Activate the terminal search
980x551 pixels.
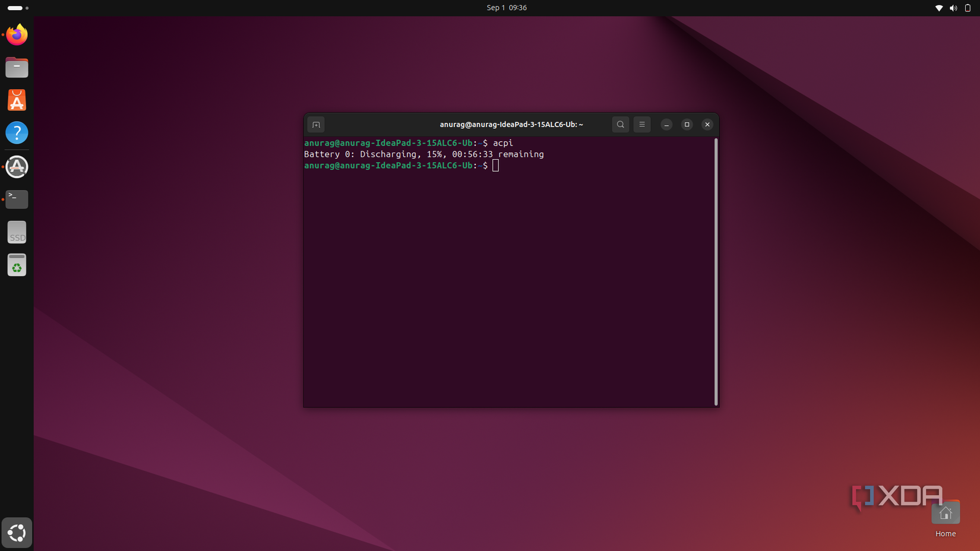pyautogui.click(x=620, y=125)
